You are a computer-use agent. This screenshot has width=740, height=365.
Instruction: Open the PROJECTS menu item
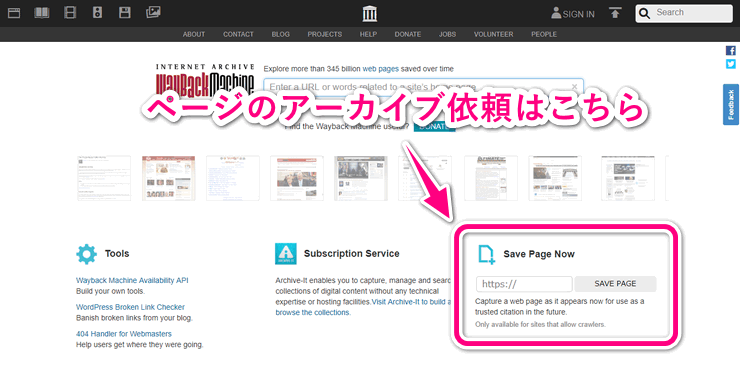pyautogui.click(x=325, y=34)
